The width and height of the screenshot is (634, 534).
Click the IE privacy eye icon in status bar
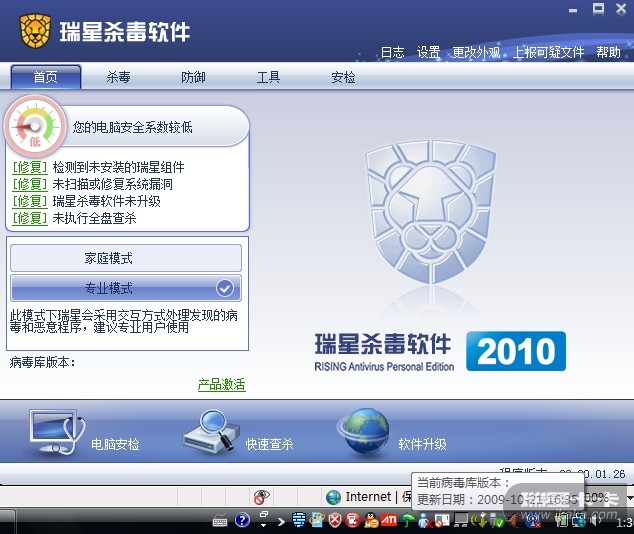[x=261, y=497]
